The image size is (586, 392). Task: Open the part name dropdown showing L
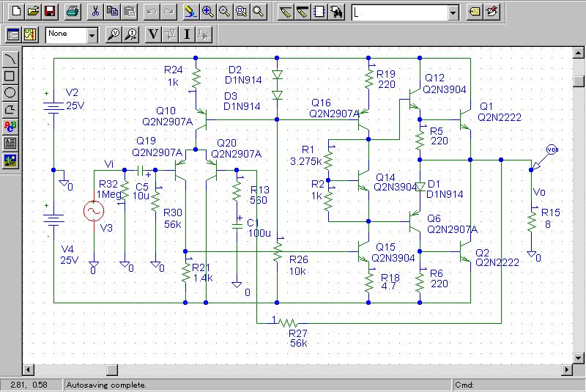point(453,12)
